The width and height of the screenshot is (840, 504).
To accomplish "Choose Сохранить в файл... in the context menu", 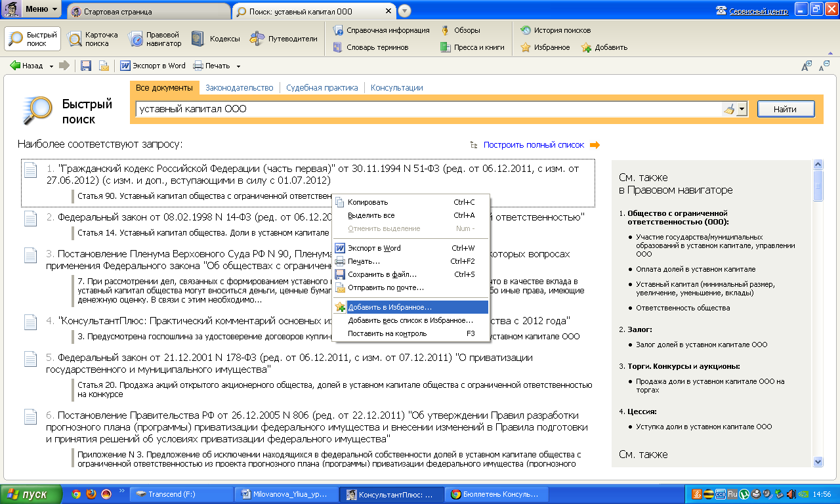I will point(411,274).
